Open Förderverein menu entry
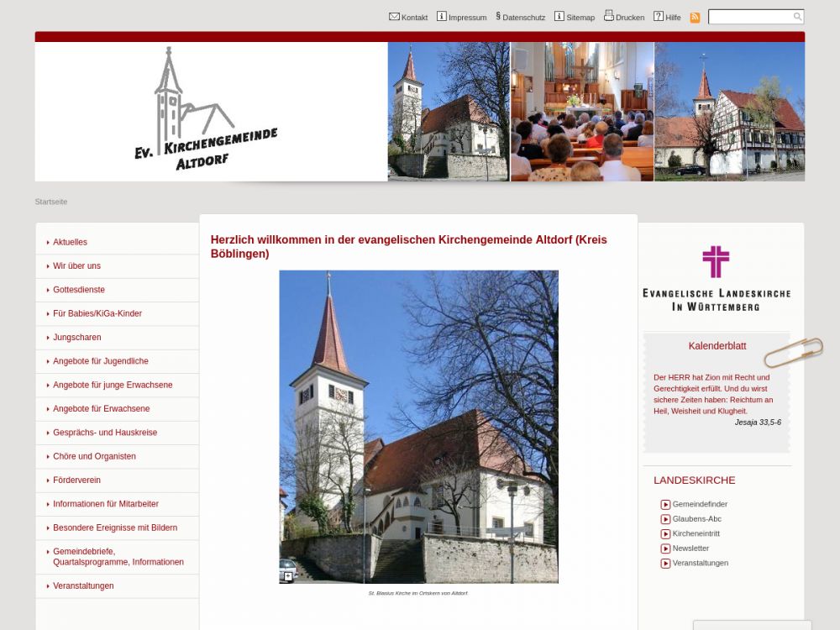840x630 pixels. [76, 480]
